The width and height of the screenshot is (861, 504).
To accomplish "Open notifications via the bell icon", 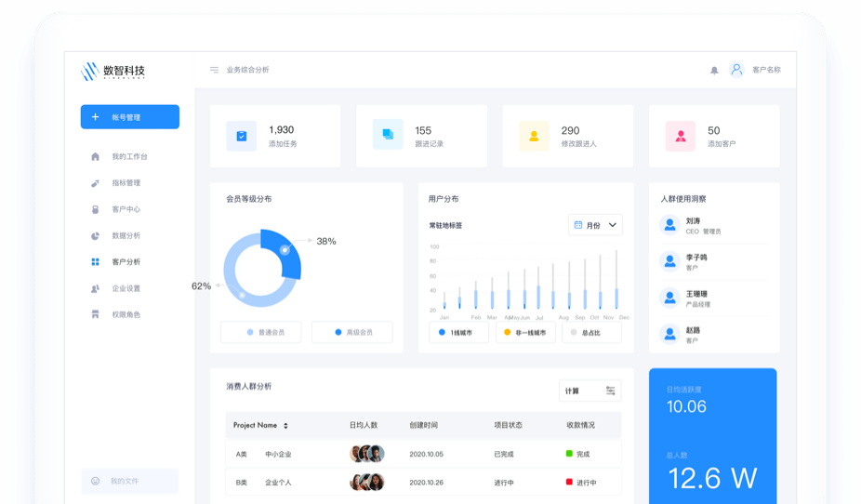I will point(714,71).
